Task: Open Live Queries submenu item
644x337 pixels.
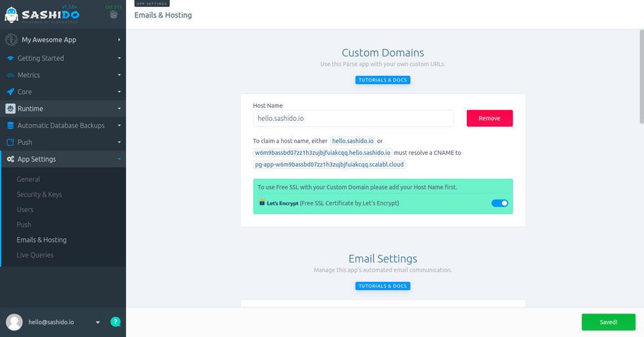Action: [x=36, y=255]
